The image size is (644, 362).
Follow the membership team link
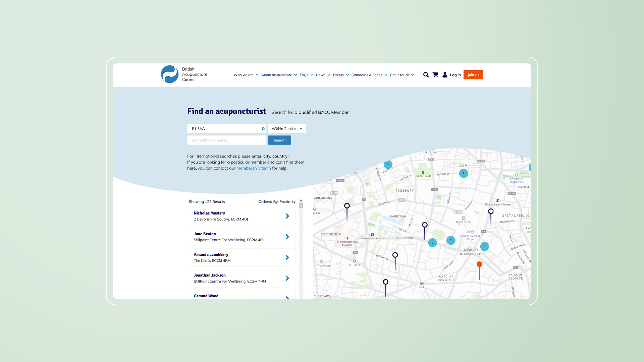254,168
